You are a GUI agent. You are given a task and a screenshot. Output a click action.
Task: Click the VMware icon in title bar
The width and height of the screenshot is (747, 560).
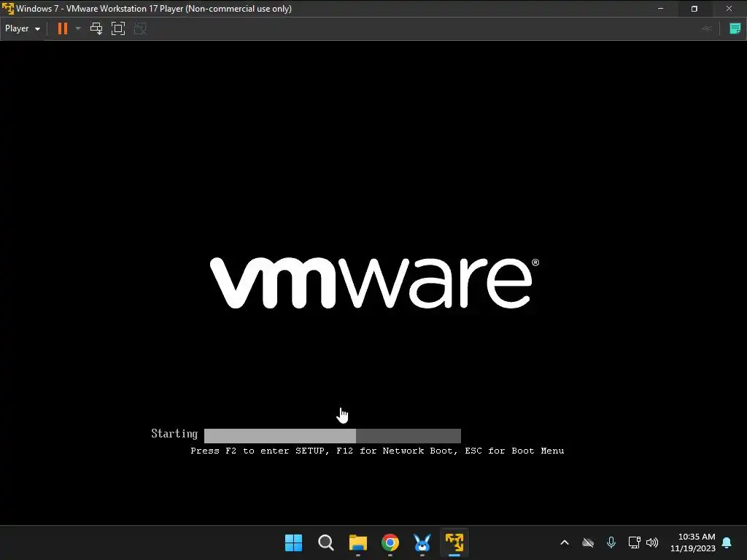[8, 9]
